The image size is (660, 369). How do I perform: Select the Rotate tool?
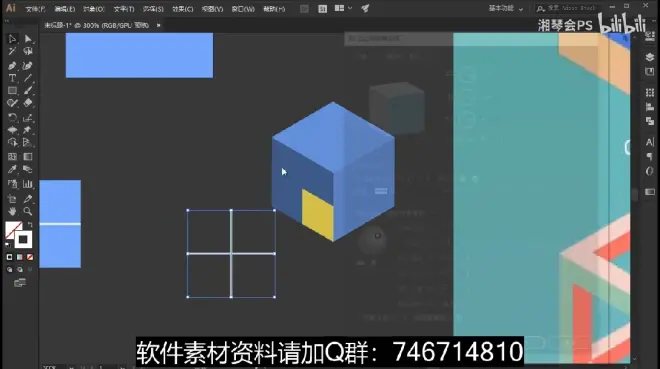[x=12, y=118]
